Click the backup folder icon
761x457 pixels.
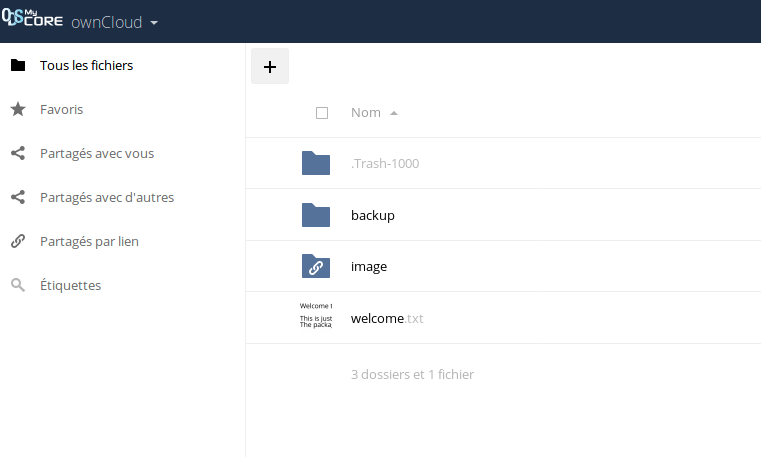coord(316,215)
